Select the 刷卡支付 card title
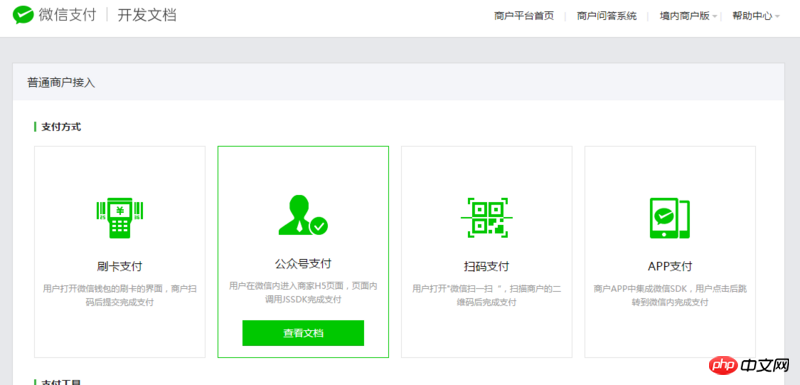The image size is (800, 385). [119, 266]
